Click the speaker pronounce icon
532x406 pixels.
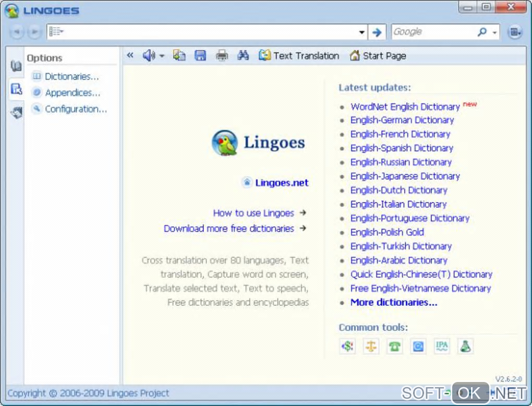click(149, 55)
